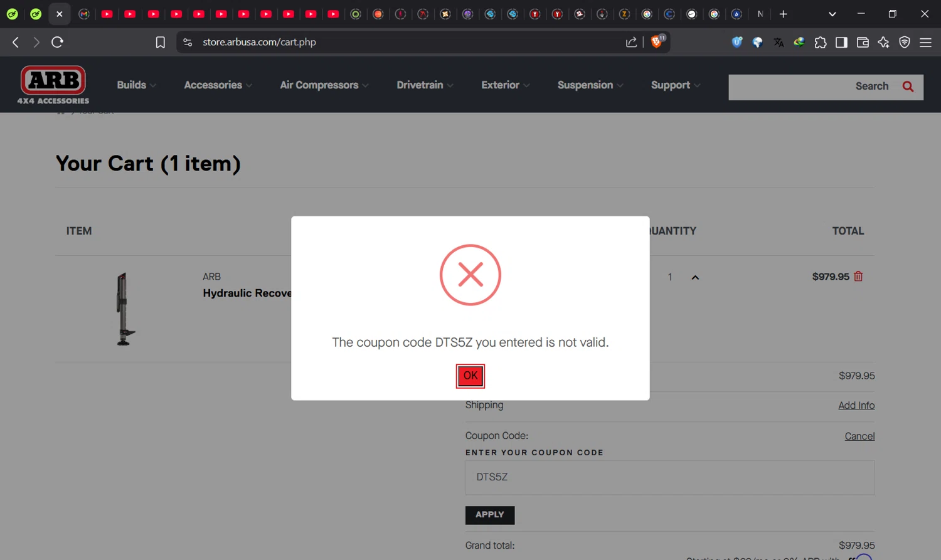Click the APPLY coupon button
941x560 pixels.
pos(490,515)
